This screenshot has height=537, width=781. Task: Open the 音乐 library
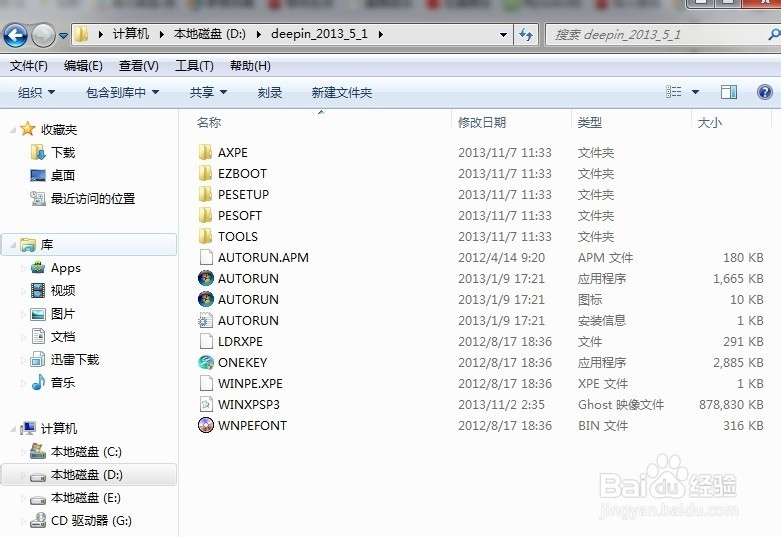(63, 383)
